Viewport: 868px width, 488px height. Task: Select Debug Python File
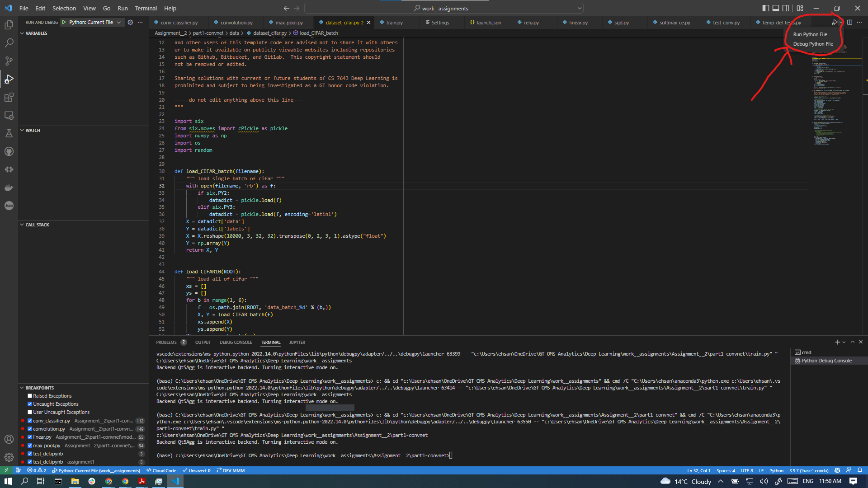point(813,44)
